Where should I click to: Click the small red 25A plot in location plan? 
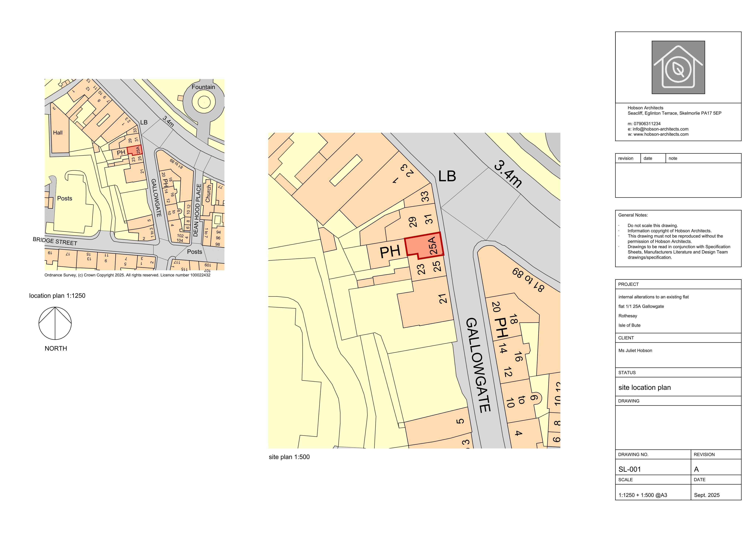click(x=134, y=150)
